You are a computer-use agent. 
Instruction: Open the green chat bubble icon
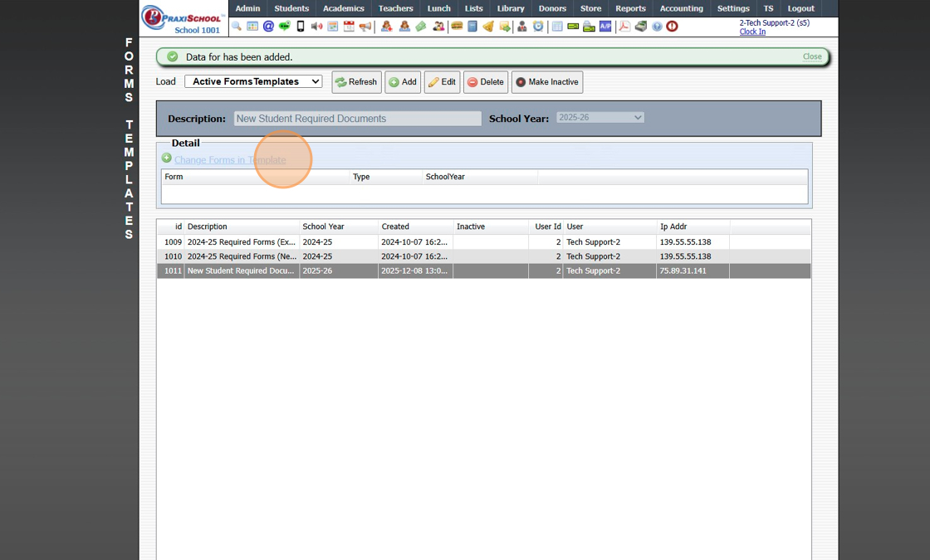[x=285, y=26]
